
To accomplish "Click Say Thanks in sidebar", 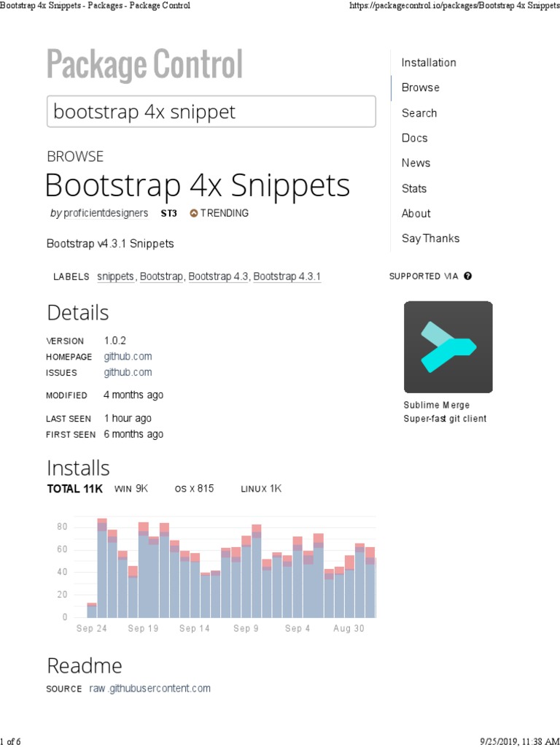I will (x=430, y=239).
